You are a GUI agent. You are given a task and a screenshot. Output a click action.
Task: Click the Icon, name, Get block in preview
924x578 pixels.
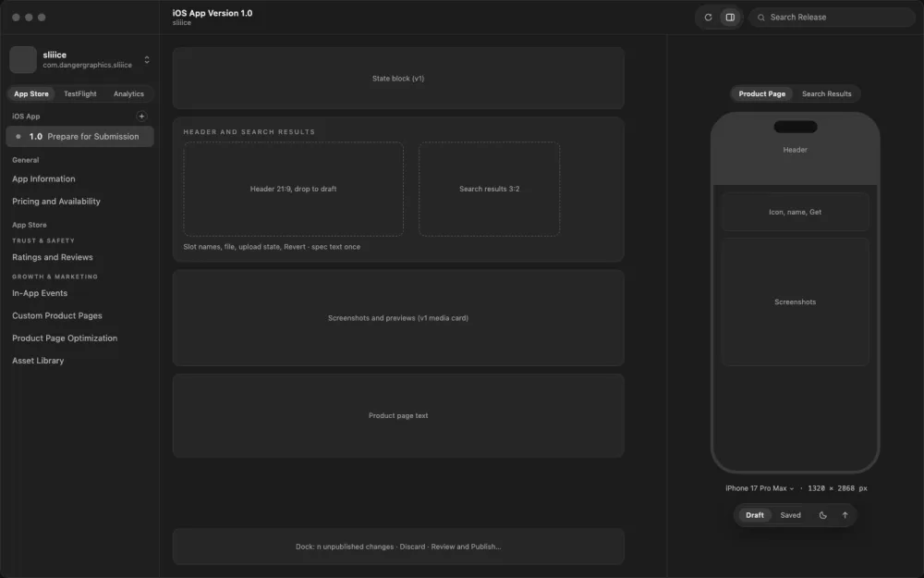pos(795,212)
